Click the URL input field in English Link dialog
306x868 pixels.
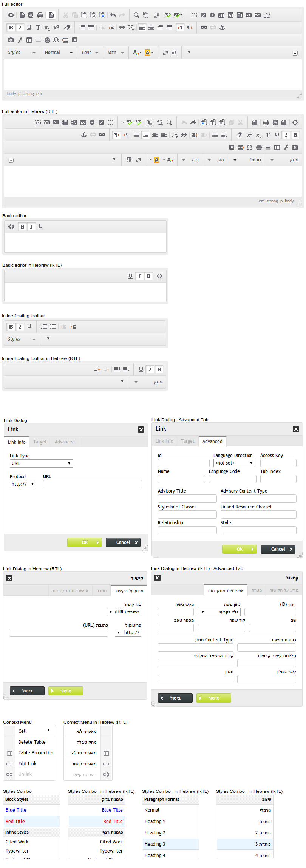92,484
